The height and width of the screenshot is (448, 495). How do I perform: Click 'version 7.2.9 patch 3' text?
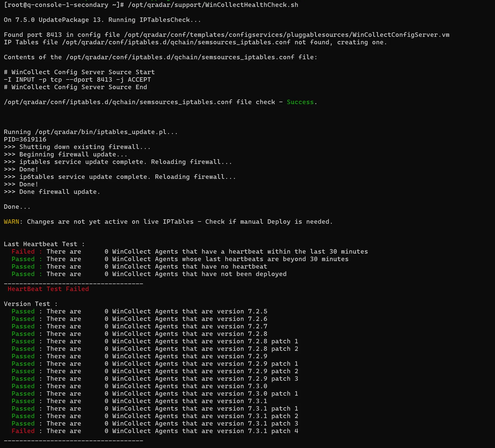[258, 379]
